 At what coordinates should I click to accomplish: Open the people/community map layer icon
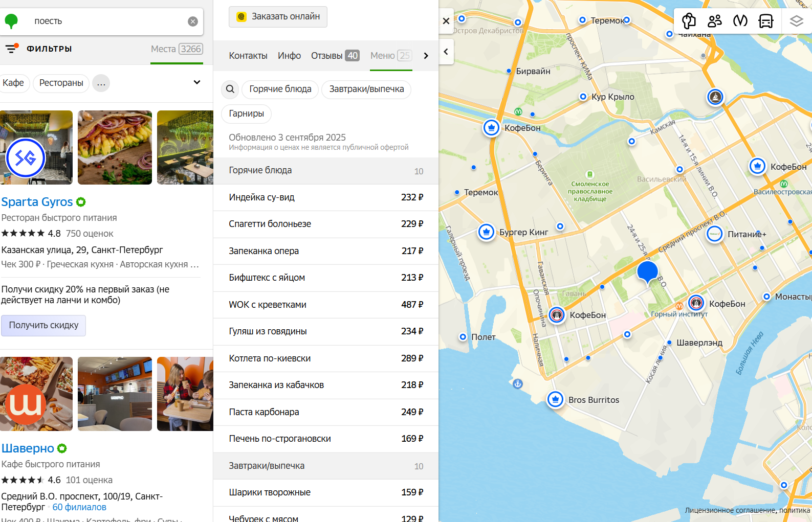pos(715,21)
